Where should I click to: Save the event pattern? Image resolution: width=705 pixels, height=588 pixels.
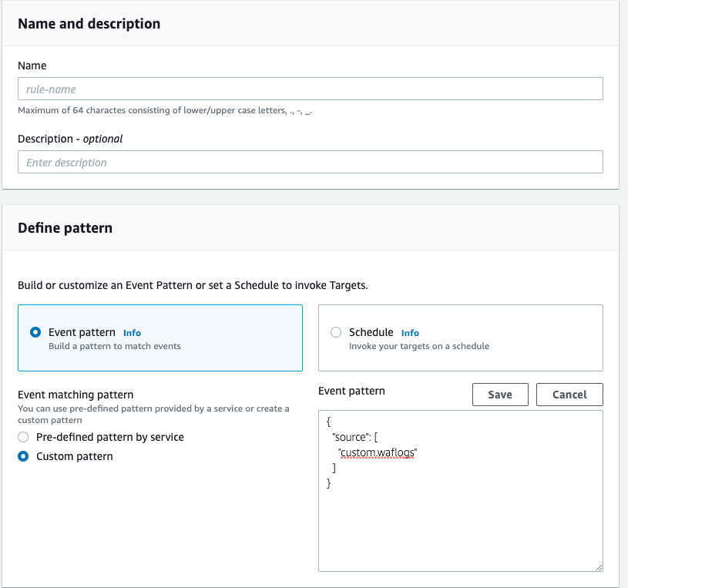tap(499, 394)
